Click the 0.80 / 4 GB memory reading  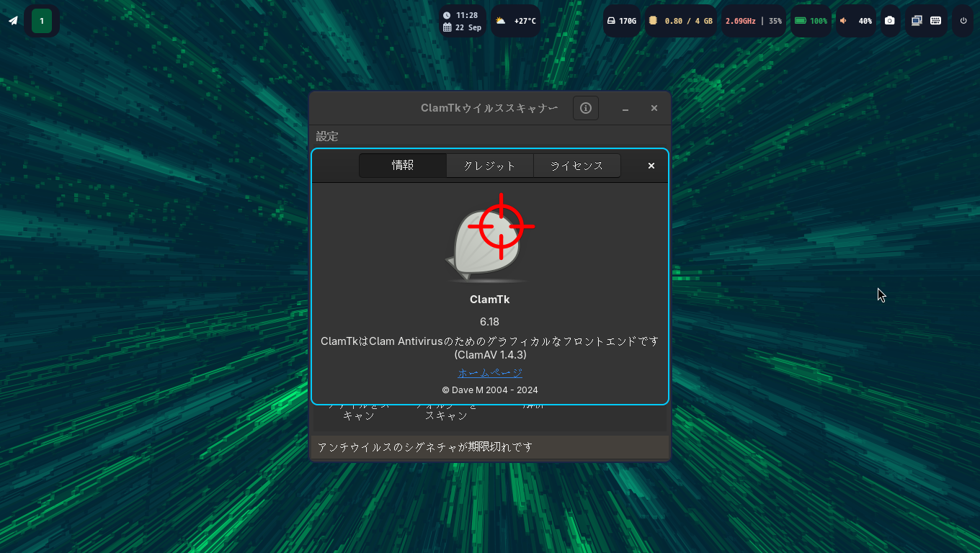(x=688, y=21)
